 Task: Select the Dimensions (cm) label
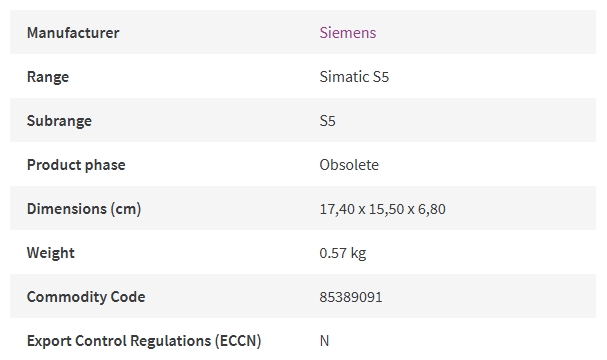(x=84, y=209)
